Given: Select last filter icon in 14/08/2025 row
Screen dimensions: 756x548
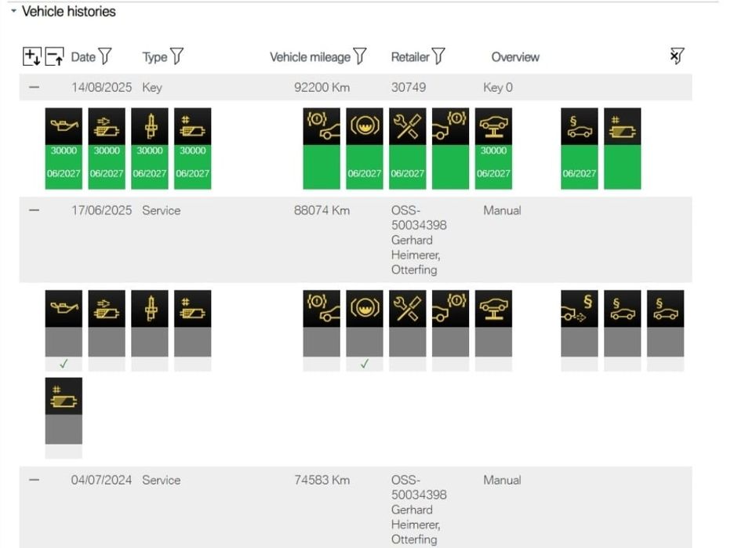Looking at the screenshot, I should (x=623, y=126).
